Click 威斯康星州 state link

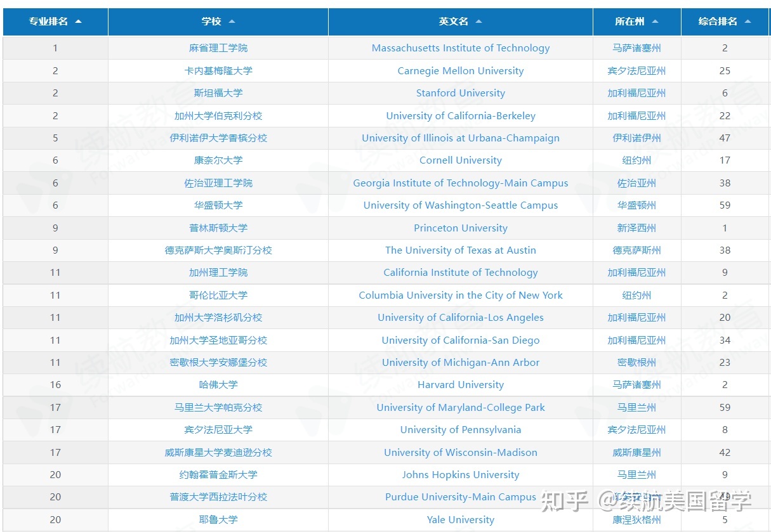coord(636,453)
